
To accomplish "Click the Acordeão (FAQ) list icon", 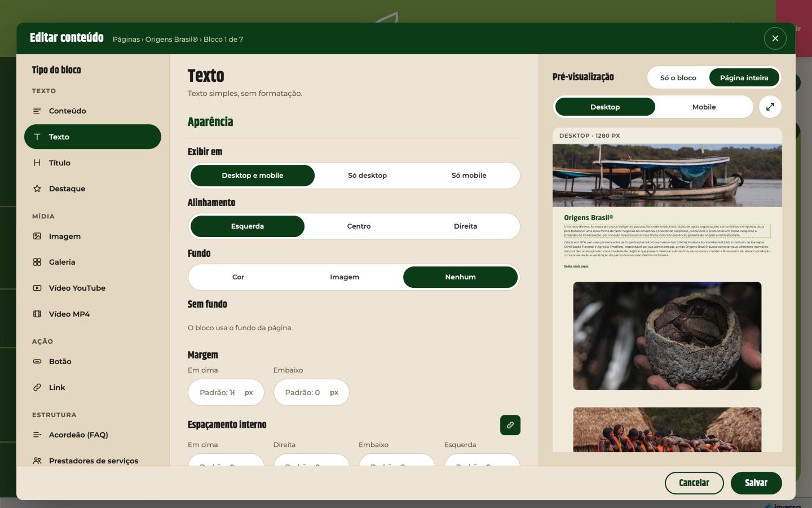I will click(x=37, y=435).
